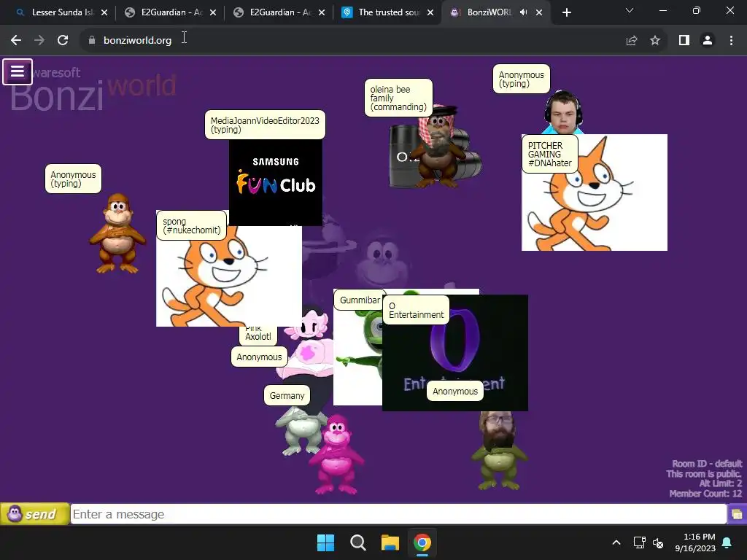Click the Chrome taskbar icon

coord(422,542)
